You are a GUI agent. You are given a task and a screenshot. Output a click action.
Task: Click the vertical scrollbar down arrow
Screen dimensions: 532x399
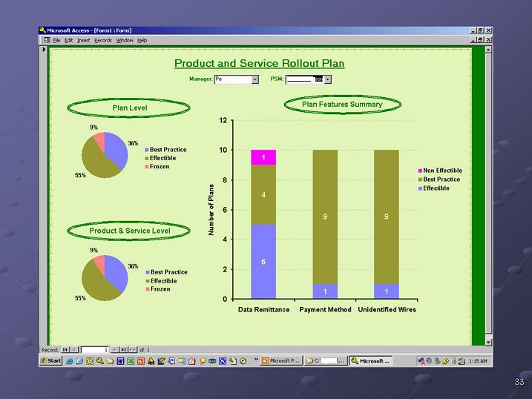(x=488, y=341)
